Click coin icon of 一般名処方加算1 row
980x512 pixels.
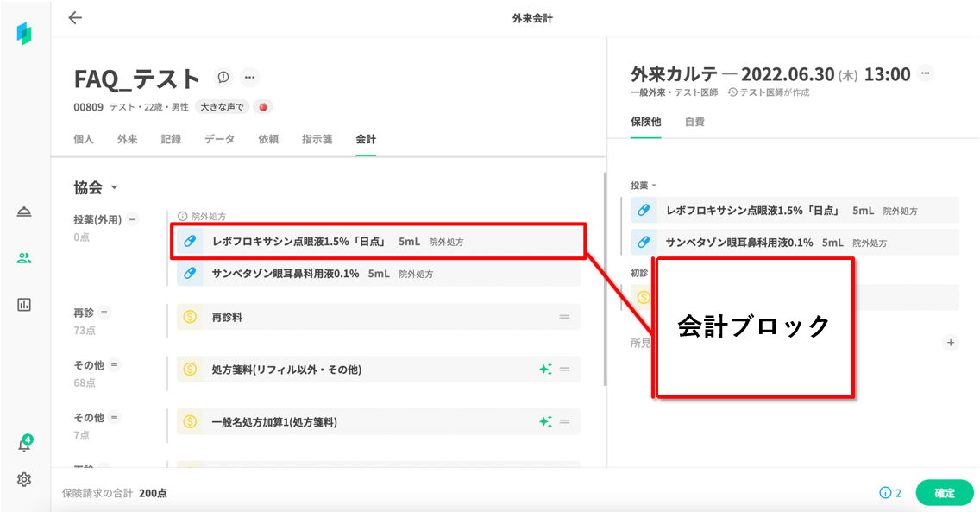click(x=190, y=422)
